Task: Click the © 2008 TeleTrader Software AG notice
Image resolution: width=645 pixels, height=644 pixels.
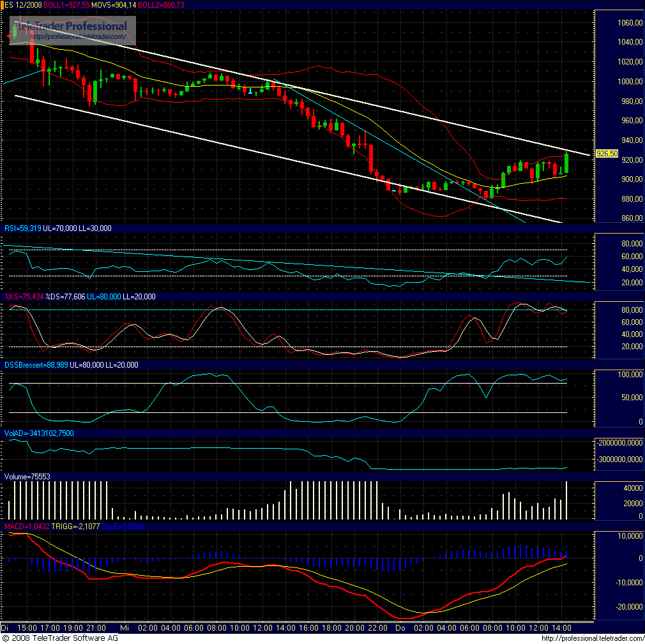Action: (x=60, y=638)
